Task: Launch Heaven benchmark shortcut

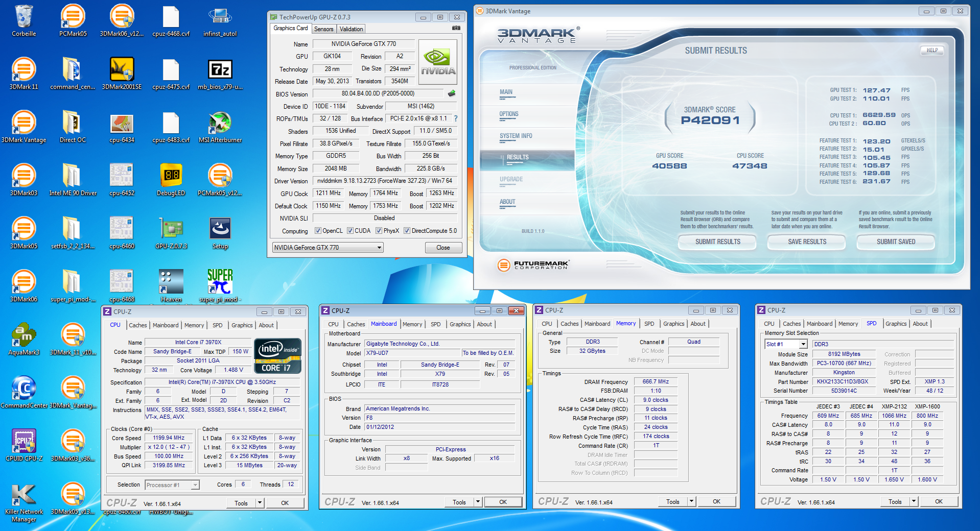Action: click(x=171, y=286)
